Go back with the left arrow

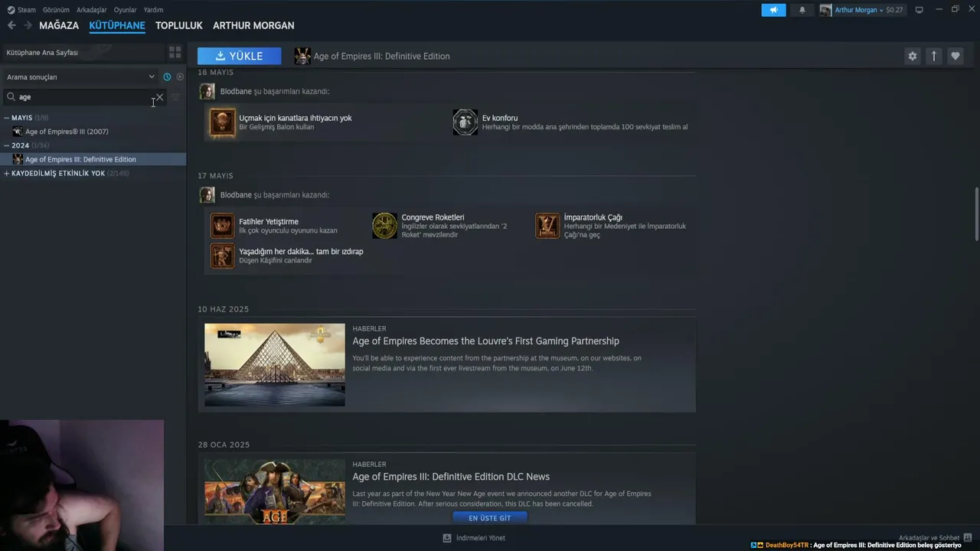point(11,25)
